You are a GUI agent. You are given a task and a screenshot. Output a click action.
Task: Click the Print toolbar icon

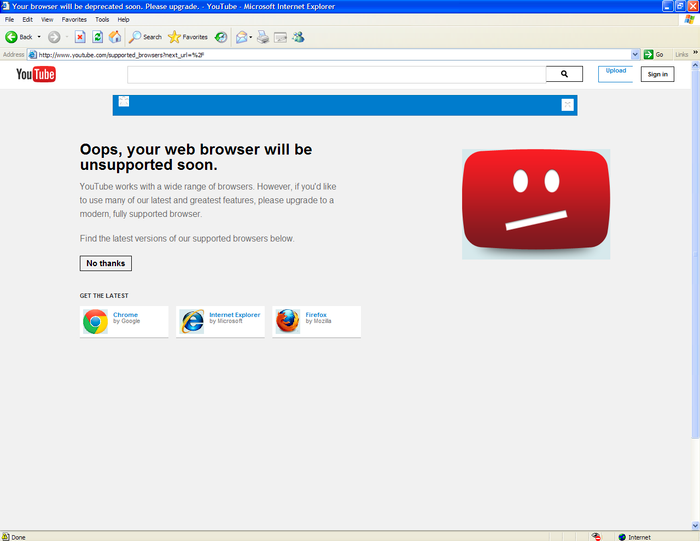click(x=262, y=37)
